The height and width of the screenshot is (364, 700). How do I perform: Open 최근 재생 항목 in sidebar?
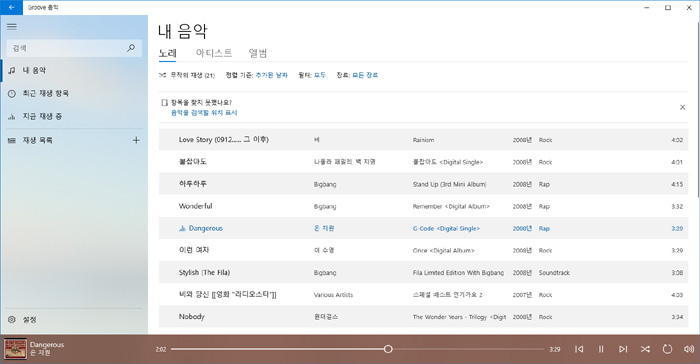point(74,93)
